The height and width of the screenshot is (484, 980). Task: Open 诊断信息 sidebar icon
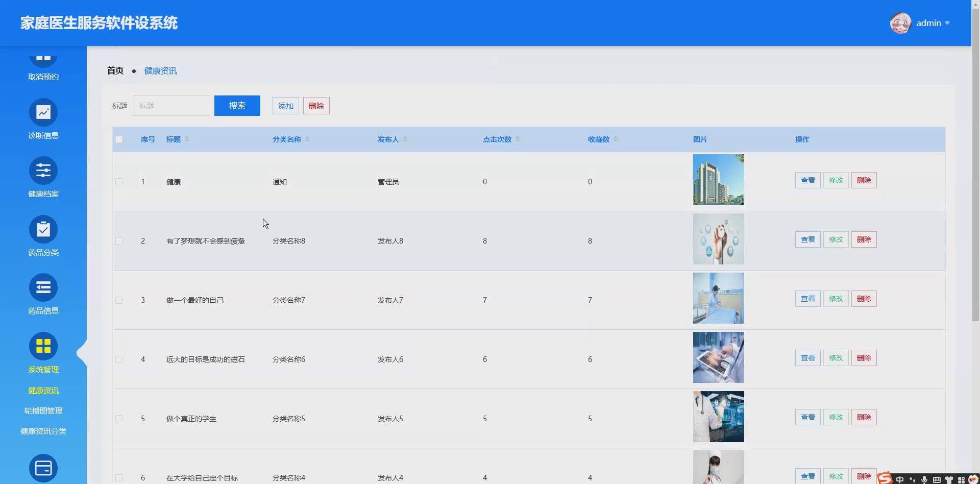click(43, 112)
